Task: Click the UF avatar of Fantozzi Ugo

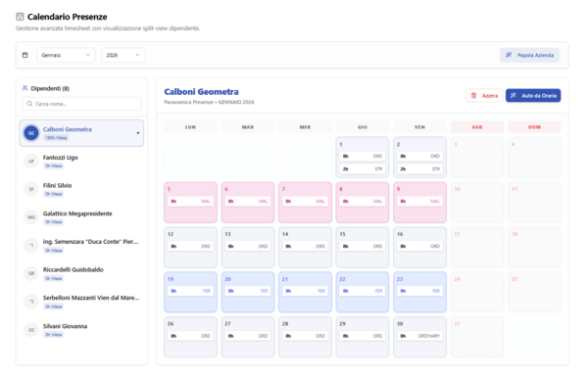Action: click(x=31, y=161)
